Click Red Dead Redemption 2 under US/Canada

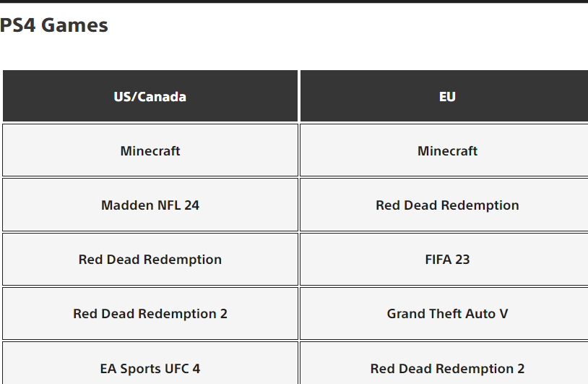click(x=150, y=314)
